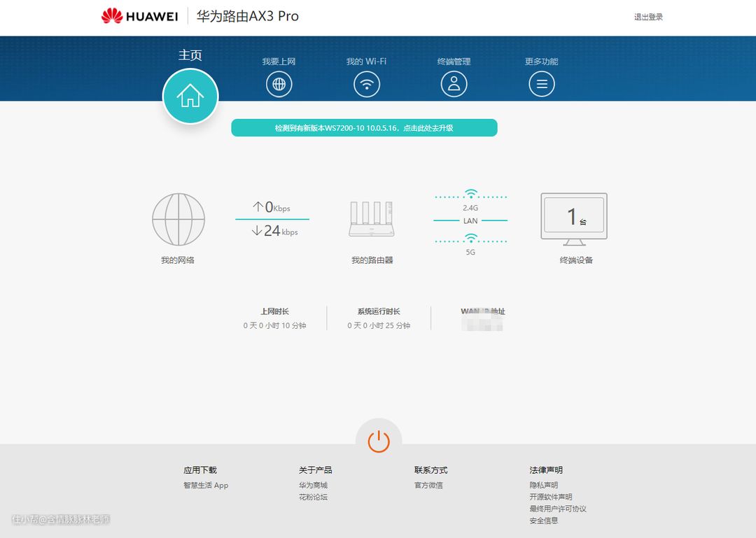Click the globe icon under 我要上网
Image resolution: width=756 pixels, height=538 pixels.
tap(279, 84)
